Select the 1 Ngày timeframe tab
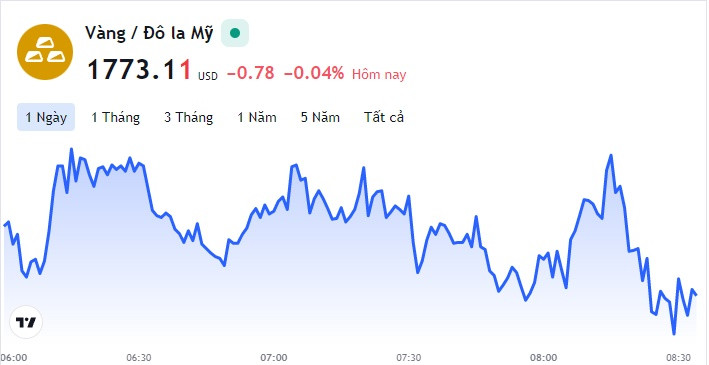 point(46,118)
